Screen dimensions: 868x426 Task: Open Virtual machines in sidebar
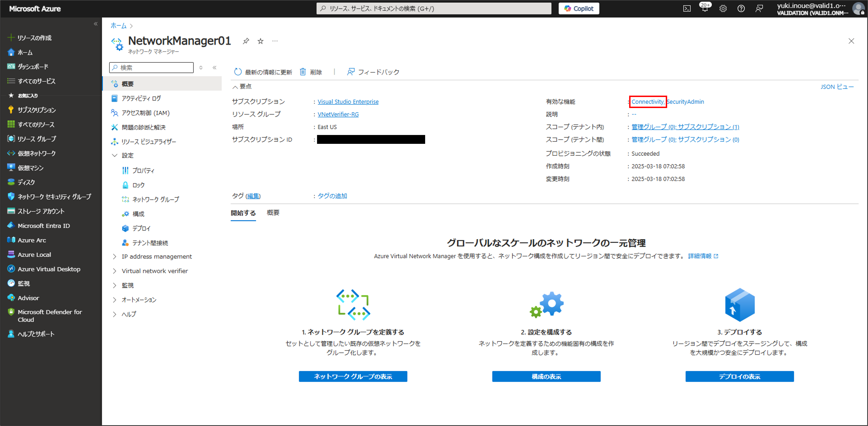point(26,168)
